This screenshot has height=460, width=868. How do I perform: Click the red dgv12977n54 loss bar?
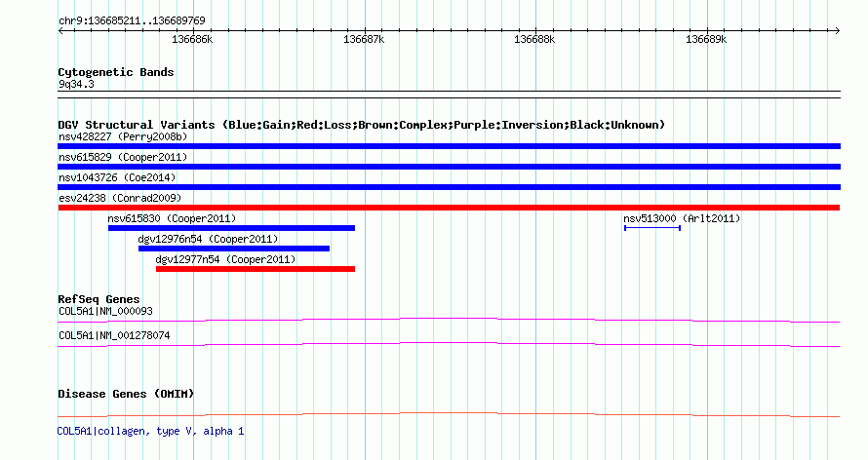[x=256, y=269]
